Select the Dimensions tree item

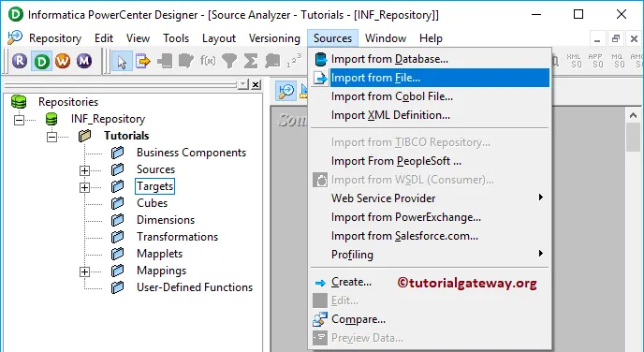coord(166,220)
